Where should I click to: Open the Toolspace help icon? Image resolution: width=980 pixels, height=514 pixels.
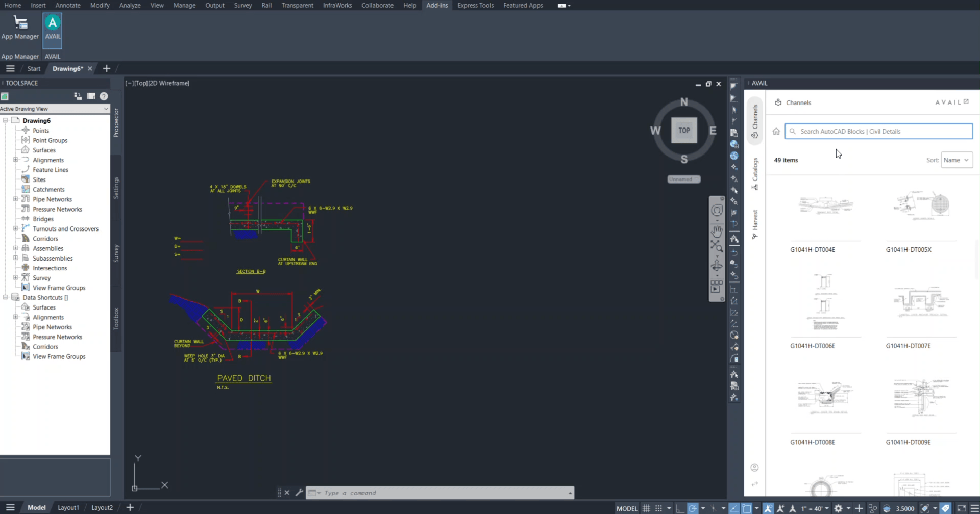tap(104, 96)
